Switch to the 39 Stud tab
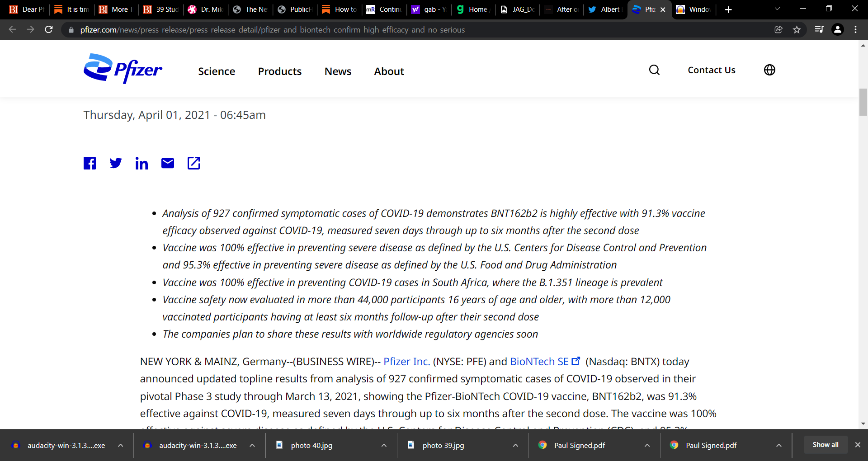This screenshot has width=868, height=461. point(161,9)
